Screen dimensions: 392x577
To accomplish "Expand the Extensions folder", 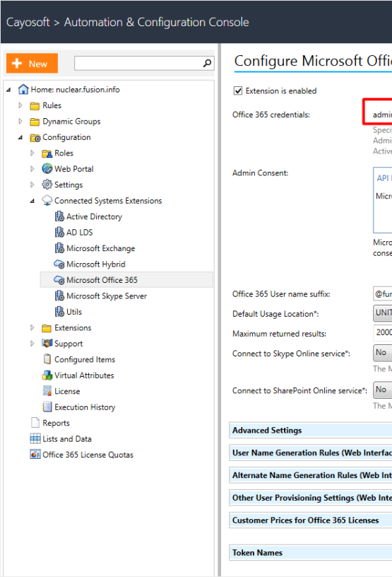I will (32, 327).
